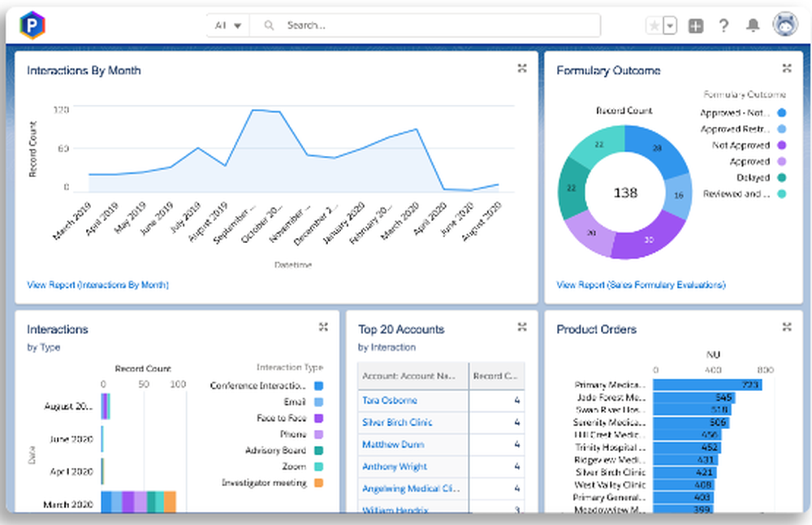Image resolution: width=812 pixels, height=525 pixels.
Task: Click the Advisory Board legend swatch
Action: click(x=319, y=450)
